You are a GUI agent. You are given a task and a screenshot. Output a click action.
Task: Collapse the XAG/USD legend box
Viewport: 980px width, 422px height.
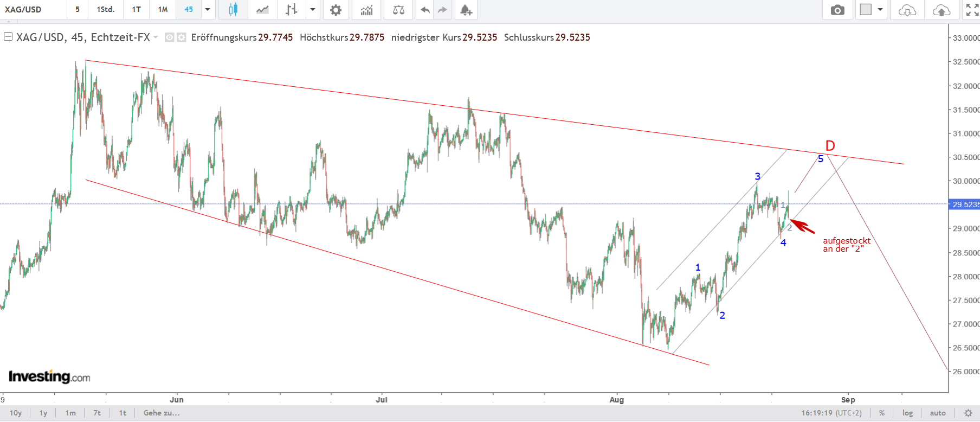pos(8,37)
